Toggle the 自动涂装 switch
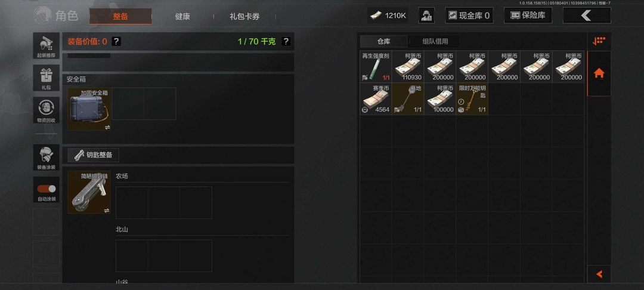 (47, 189)
